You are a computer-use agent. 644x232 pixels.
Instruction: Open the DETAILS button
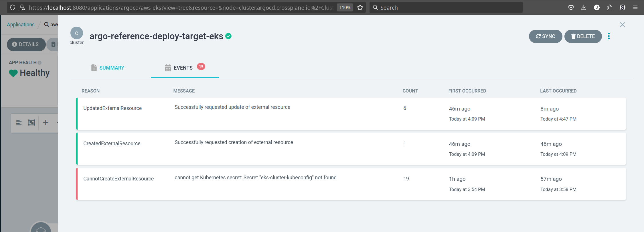coord(26,44)
